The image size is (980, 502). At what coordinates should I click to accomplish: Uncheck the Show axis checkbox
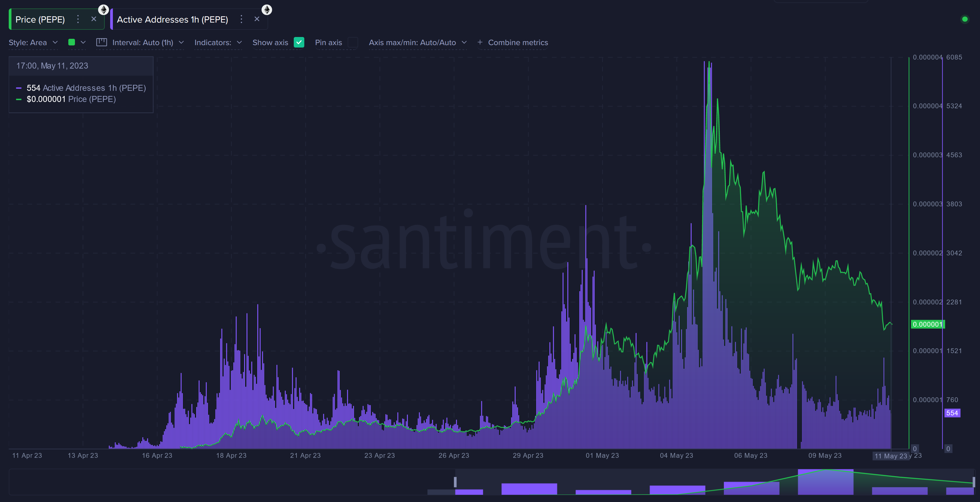299,42
